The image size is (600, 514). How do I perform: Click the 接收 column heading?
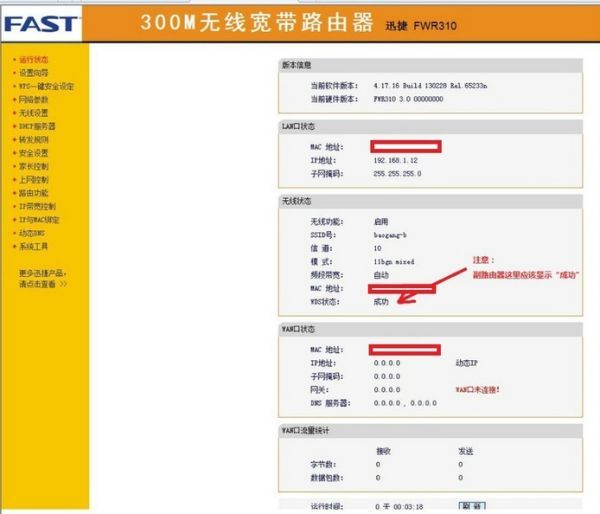click(383, 451)
